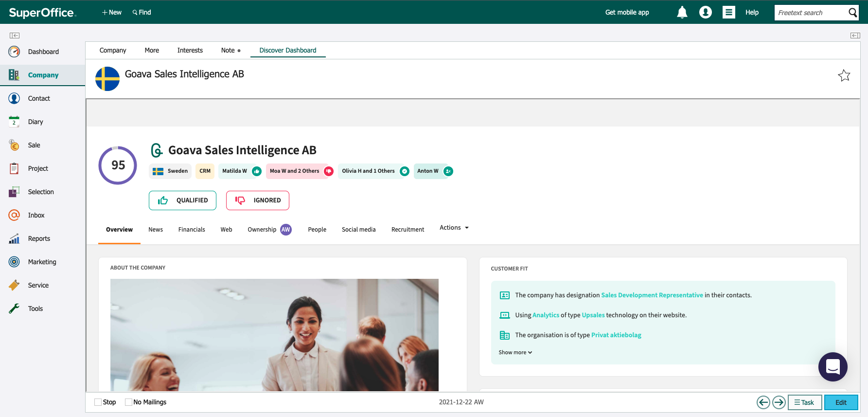This screenshot has width=868, height=417.
Task: Open the user profile icon in header
Action: coord(706,12)
